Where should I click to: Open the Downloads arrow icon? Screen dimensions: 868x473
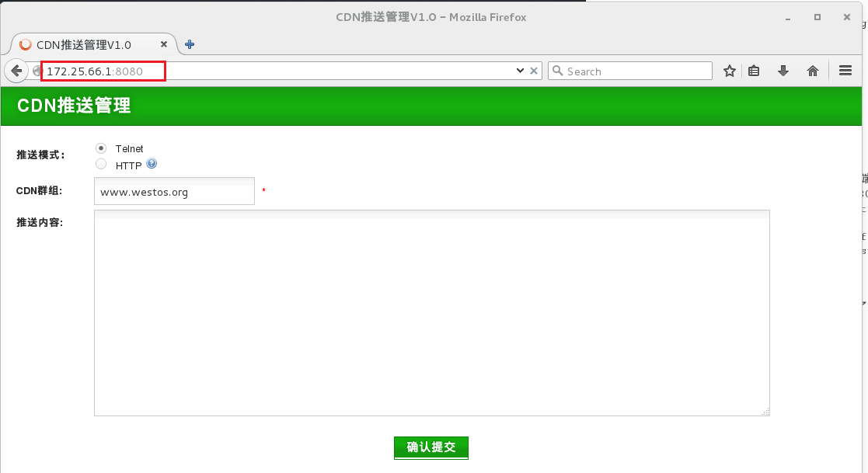point(783,71)
